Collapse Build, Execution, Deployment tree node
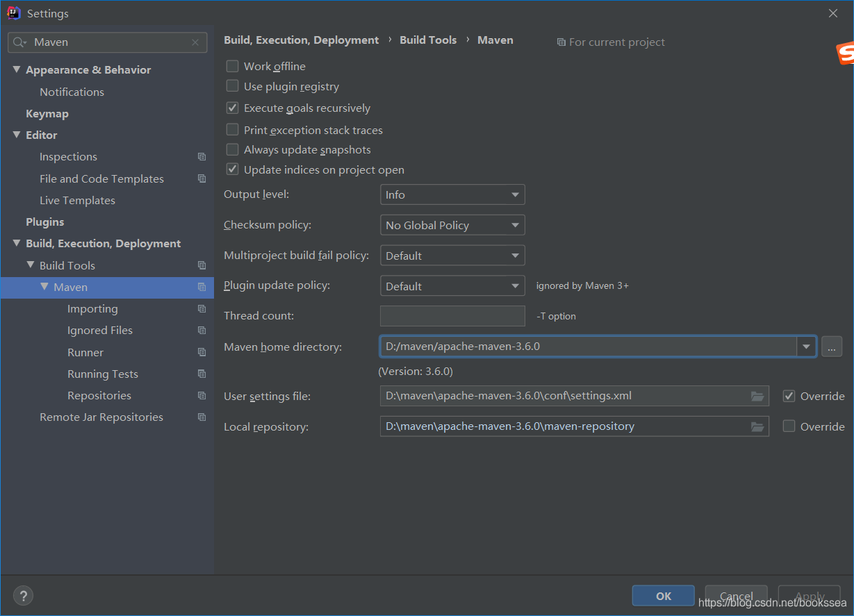 coord(17,243)
